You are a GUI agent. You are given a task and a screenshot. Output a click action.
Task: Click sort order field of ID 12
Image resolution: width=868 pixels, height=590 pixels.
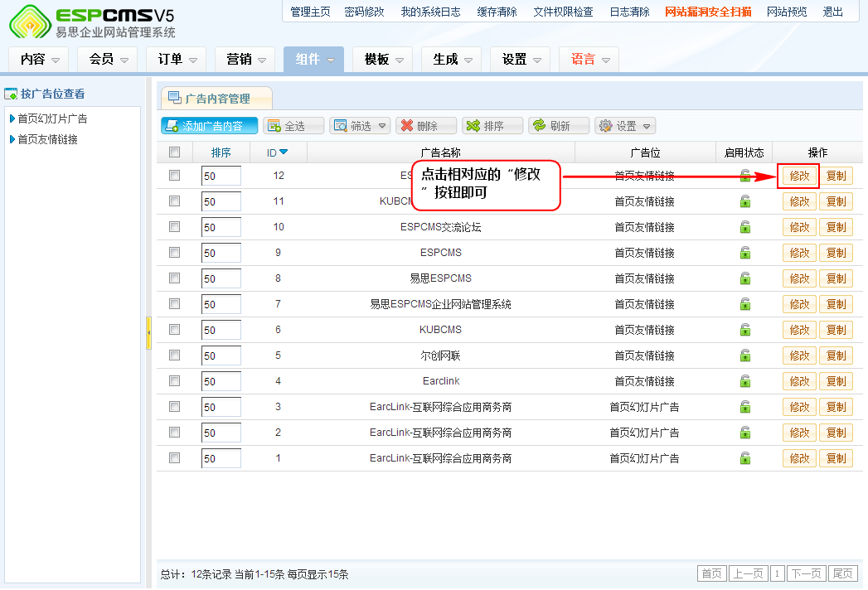pos(221,176)
